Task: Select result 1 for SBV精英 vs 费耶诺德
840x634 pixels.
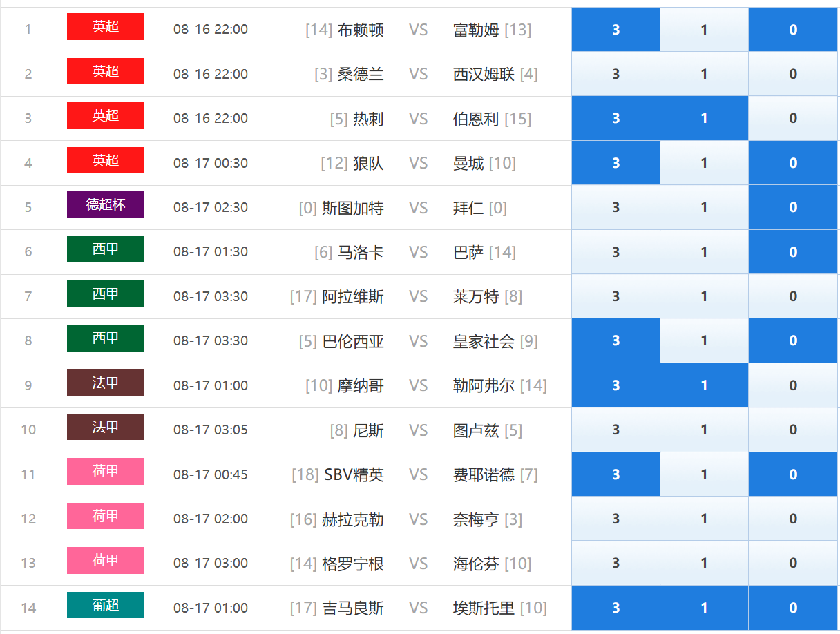Action: [x=704, y=474]
